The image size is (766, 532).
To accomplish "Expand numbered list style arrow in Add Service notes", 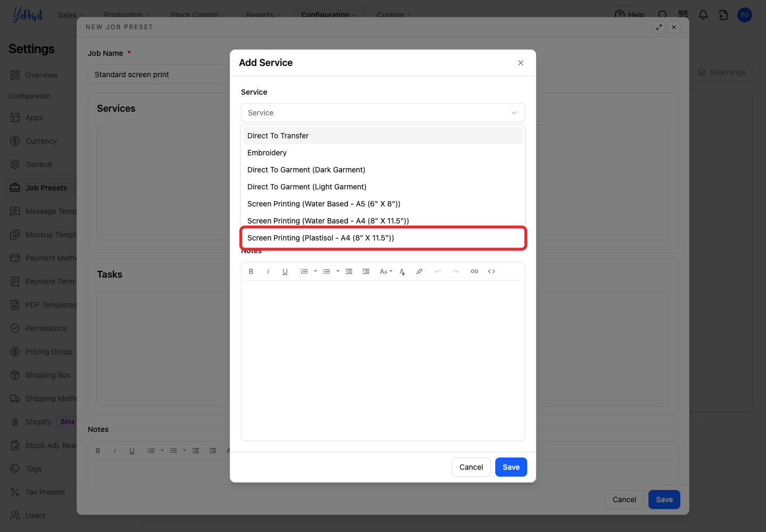I will (315, 271).
